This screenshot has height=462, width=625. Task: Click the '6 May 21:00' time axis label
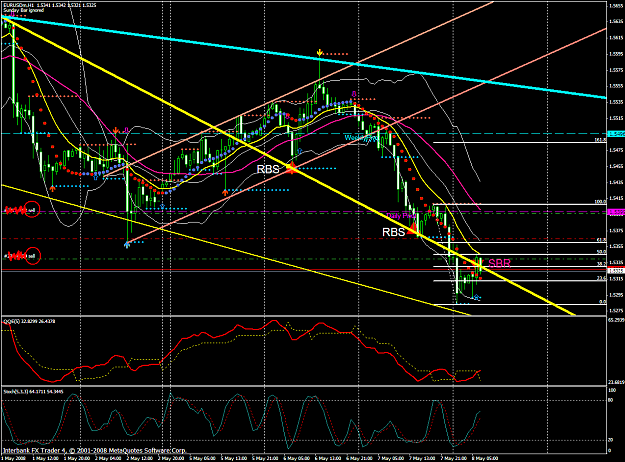pos(359,458)
